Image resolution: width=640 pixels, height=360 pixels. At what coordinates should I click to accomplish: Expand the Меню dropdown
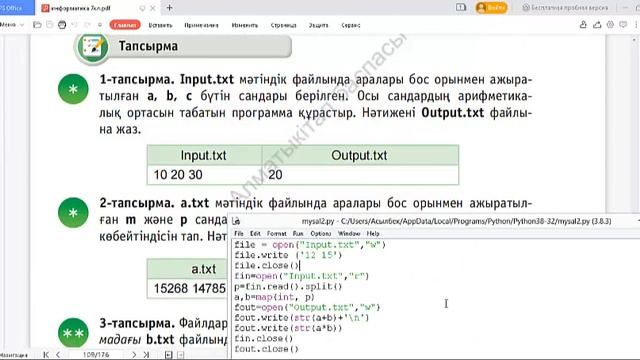11,25
